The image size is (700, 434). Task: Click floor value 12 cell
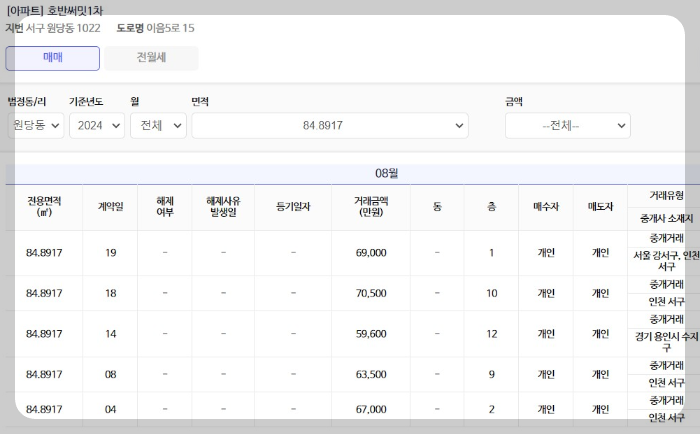(x=492, y=334)
